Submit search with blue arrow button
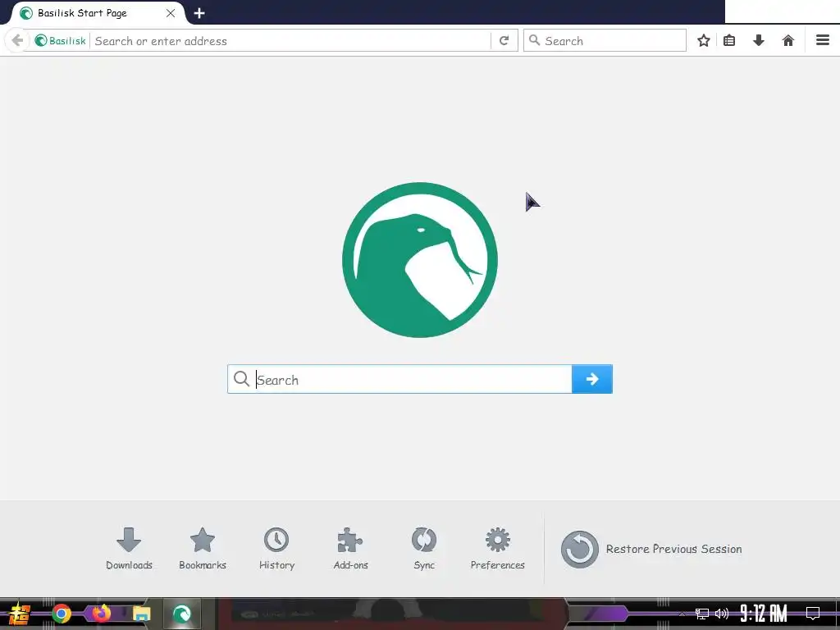Screen dimensions: 840x630 tap(592, 379)
